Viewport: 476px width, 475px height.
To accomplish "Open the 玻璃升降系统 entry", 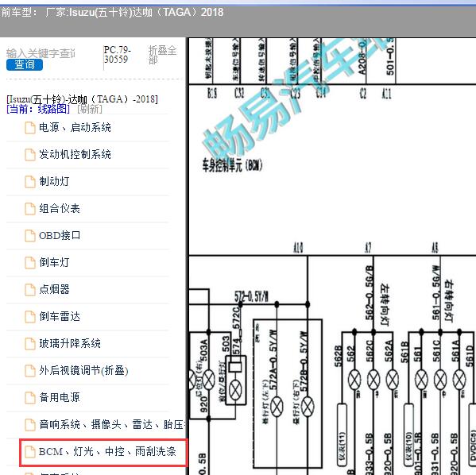I will (x=69, y=344).
